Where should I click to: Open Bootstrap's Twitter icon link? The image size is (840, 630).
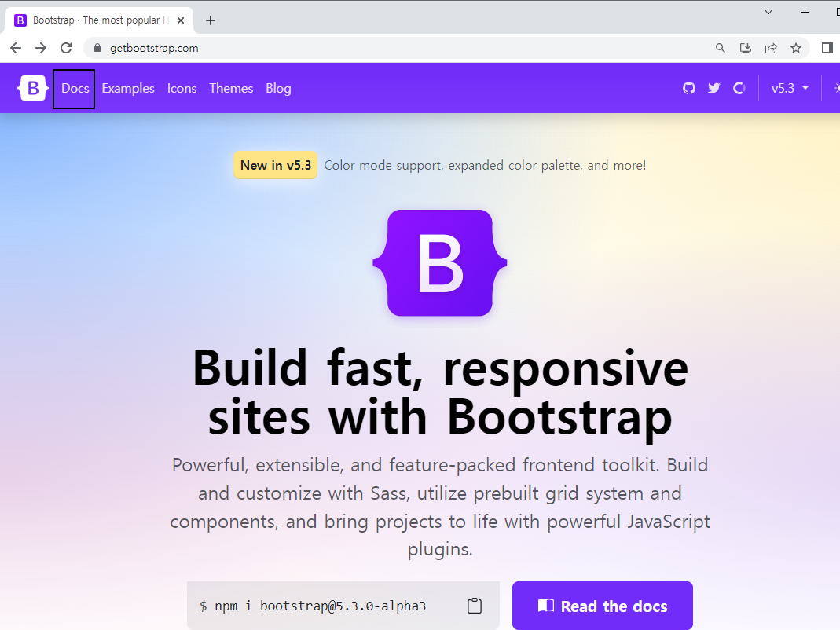point(713,88)
